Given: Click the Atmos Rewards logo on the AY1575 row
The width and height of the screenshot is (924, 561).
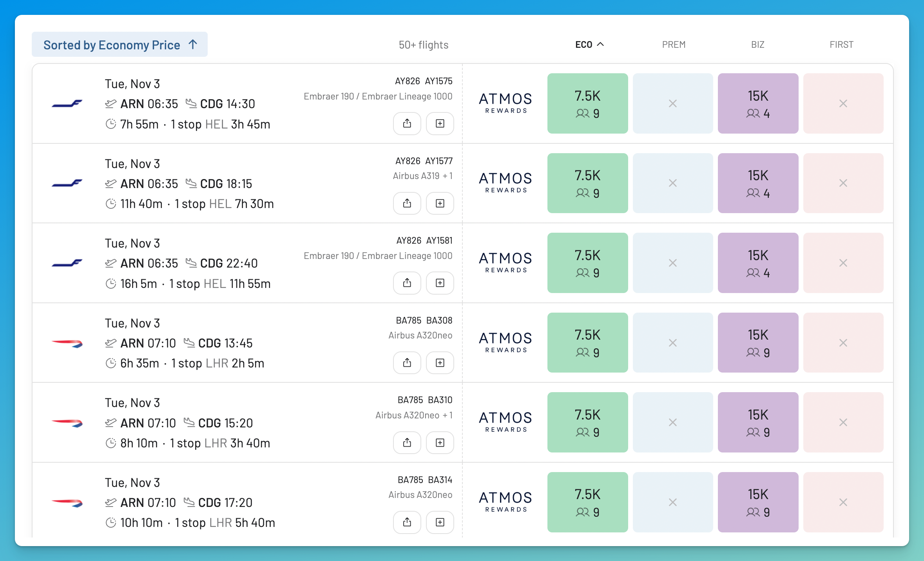Looking at the screenshot, I should tap(505, 103).
